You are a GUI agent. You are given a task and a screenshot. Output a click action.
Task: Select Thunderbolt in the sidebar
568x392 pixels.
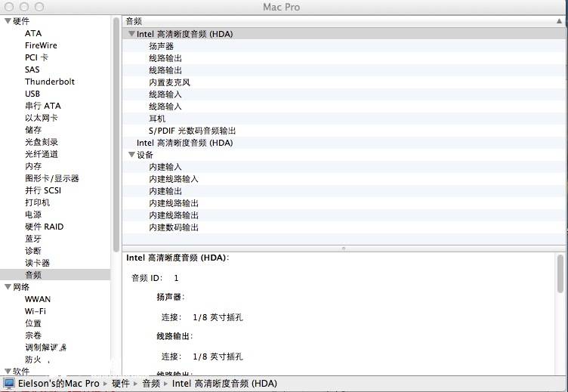(50, 82)
